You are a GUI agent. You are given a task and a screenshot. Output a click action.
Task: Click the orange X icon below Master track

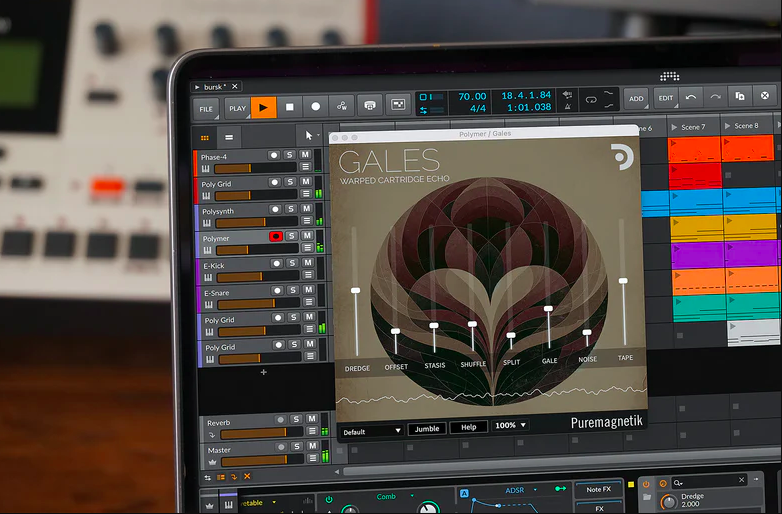(247, 477)
